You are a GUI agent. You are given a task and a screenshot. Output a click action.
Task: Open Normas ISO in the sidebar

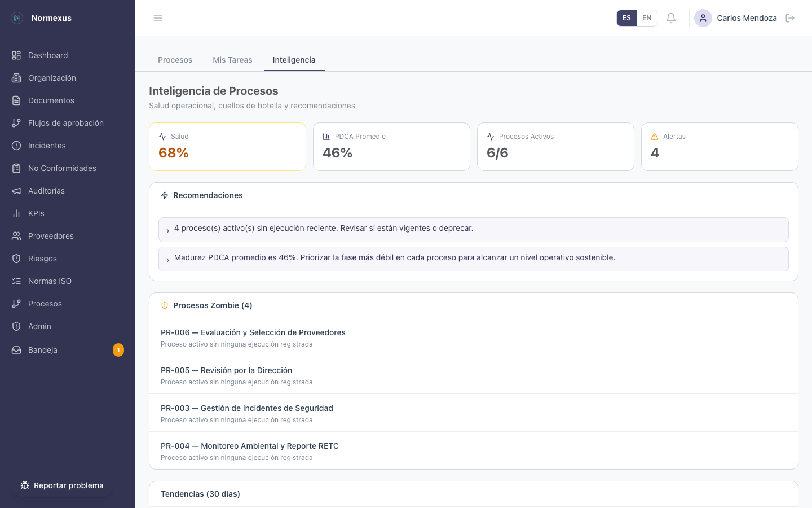pos(50,281)
